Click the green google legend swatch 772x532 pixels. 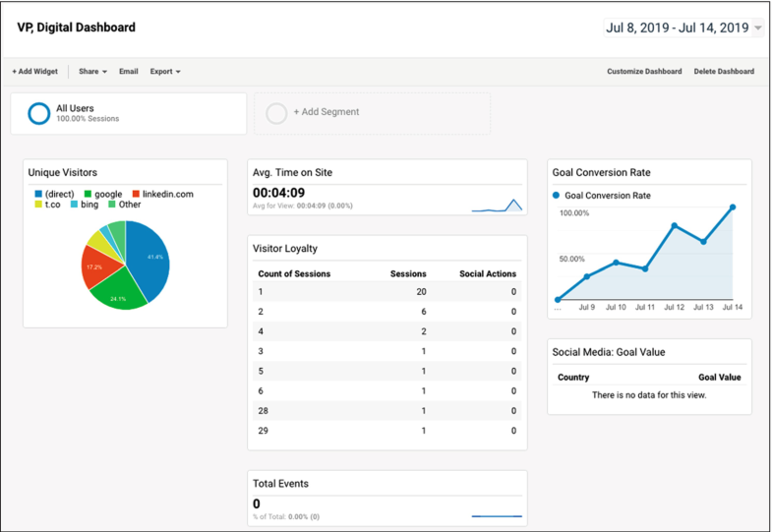coord(88,194)
